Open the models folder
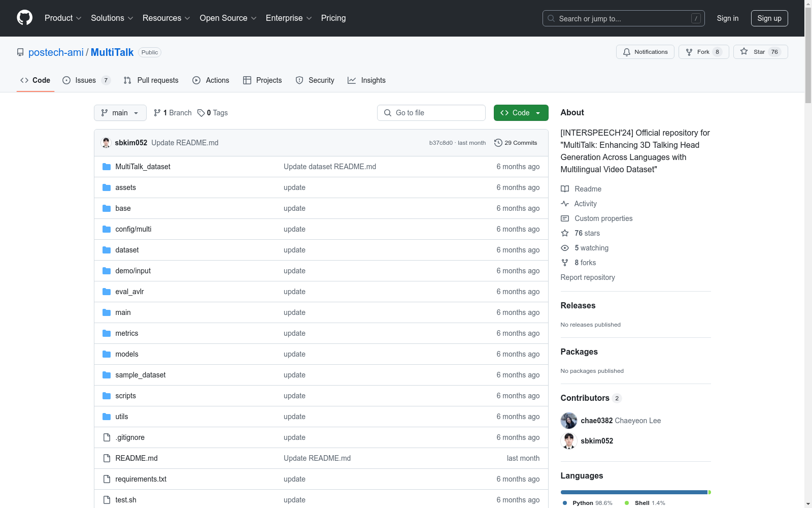The image size is (812, 508). (127, 354)
